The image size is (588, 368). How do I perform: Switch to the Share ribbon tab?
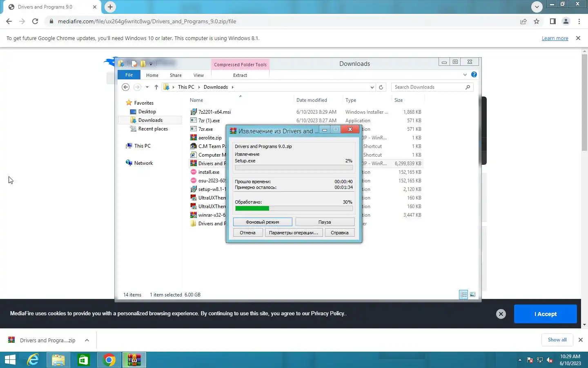pyautogui.click(x=176, y=75)
